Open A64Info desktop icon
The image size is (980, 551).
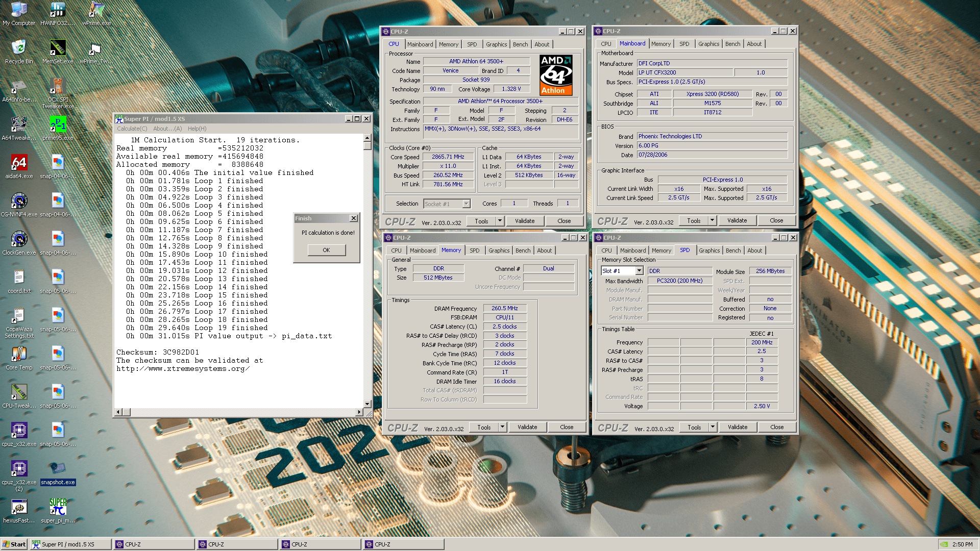(19, 90)
